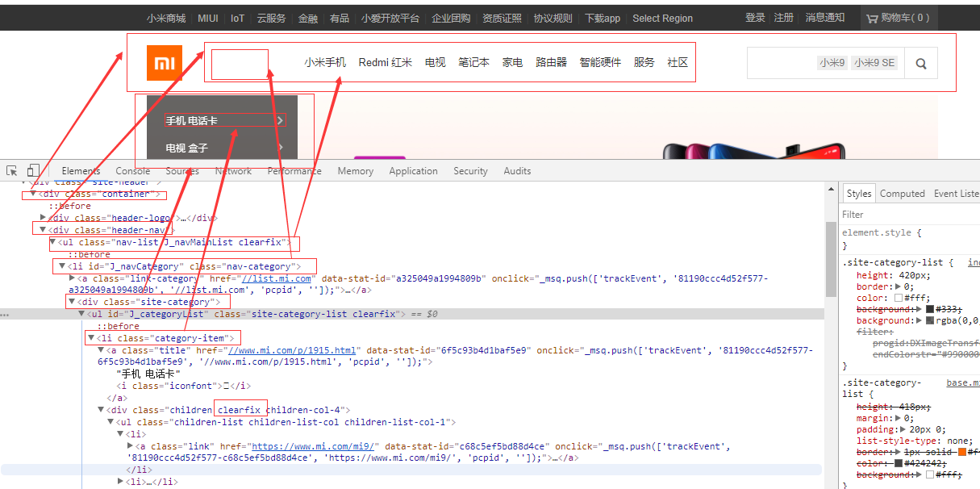
Task: Collapse the li class="category-item" node
Action: point(91,338)
